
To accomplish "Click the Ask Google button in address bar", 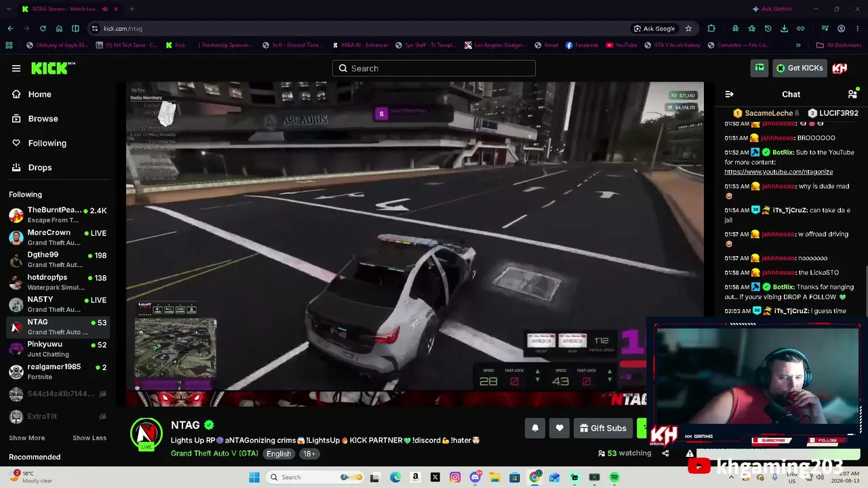I will [x=654, y=28].
